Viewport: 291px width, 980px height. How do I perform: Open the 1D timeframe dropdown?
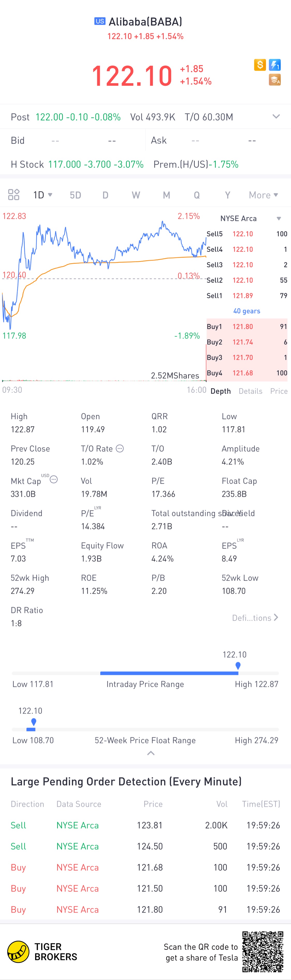click(43, 195)
